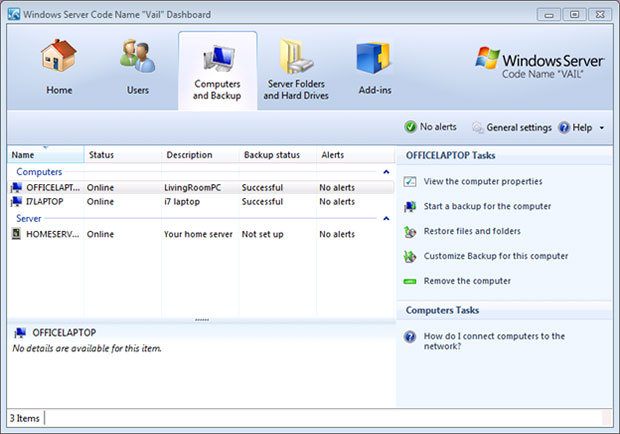
Task: Click the blue Help question mark icon
Action: (x=564, y=127)
